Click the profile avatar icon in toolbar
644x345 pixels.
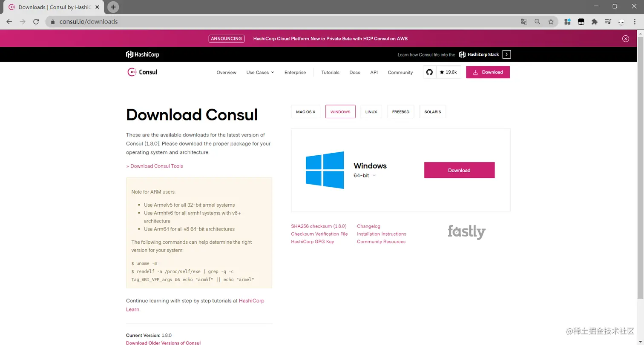coord(621,22)
